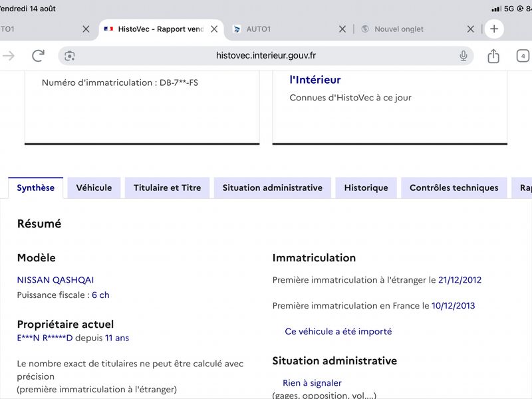532x399 pixels.
Task: Open the Situation administrative tab
Action: (x=273, y=188)
